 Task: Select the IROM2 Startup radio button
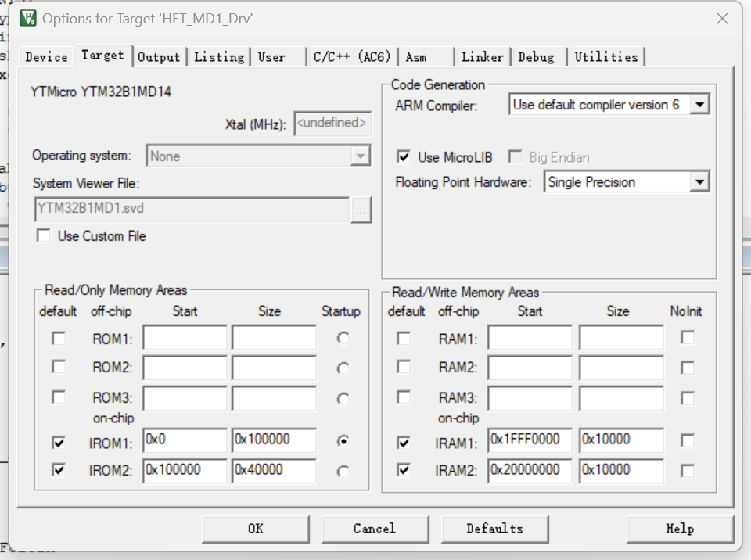click(343, 472)
